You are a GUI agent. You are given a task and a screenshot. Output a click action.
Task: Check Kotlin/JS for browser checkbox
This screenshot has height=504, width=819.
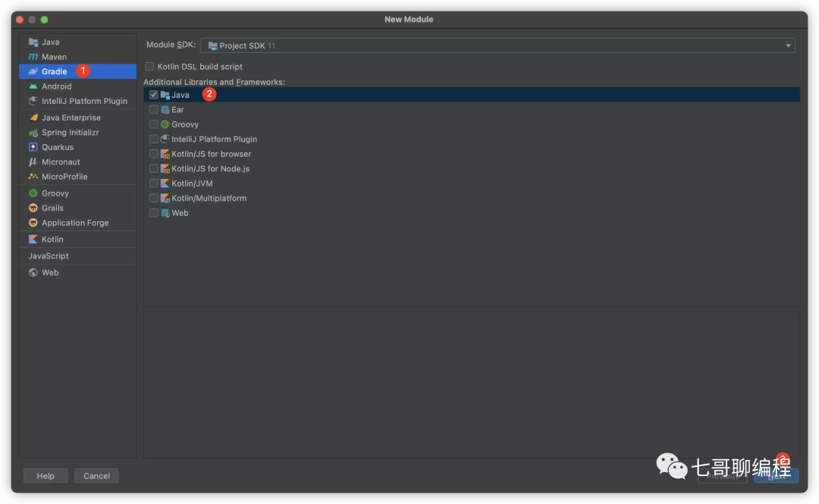153,154
